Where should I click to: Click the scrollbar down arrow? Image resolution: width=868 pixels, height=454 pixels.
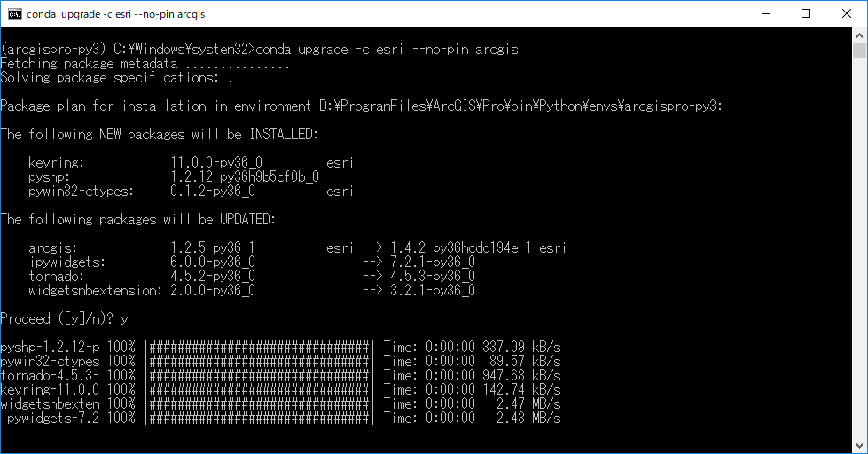point(859,445)
